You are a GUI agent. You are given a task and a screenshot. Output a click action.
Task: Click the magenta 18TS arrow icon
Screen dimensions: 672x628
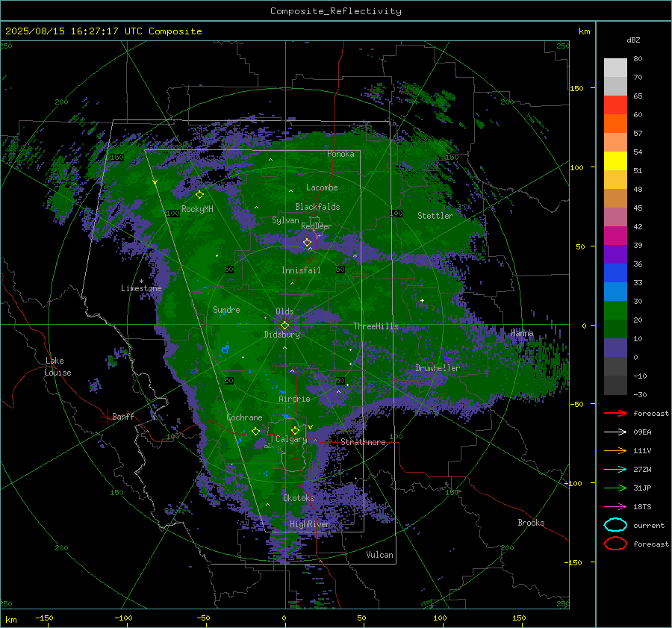click(615, 507)
